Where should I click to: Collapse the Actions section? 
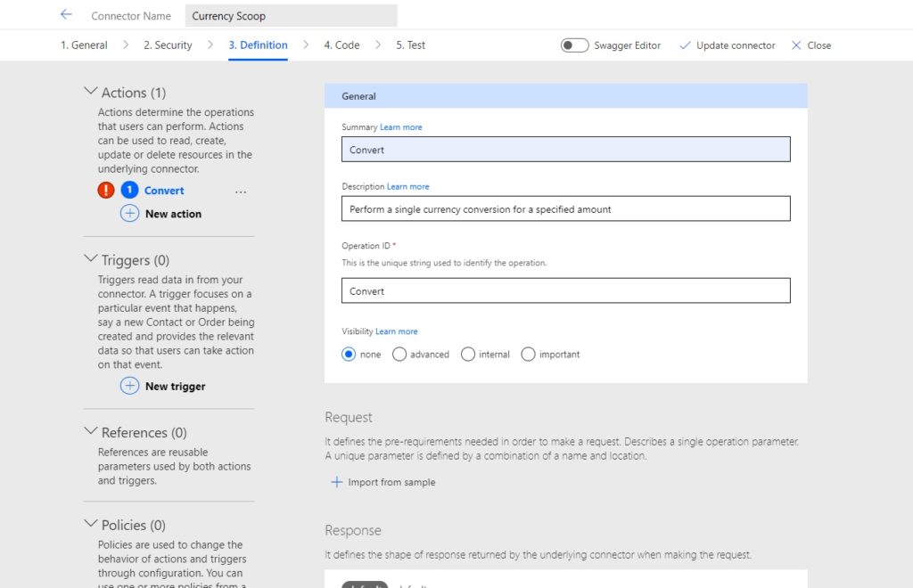91,91
